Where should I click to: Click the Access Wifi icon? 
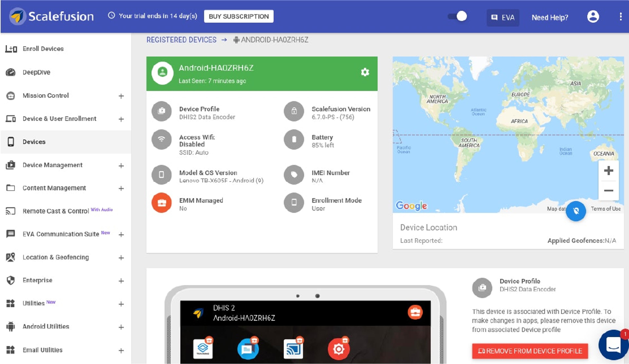[162, 139]
